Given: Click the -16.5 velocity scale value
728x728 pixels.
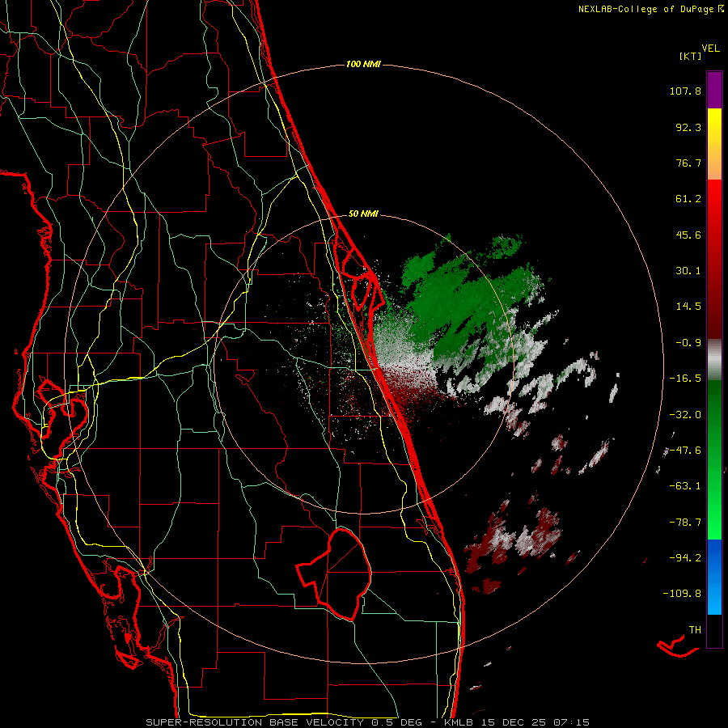Looking at the screenshot, I should (x=685, y=379).
